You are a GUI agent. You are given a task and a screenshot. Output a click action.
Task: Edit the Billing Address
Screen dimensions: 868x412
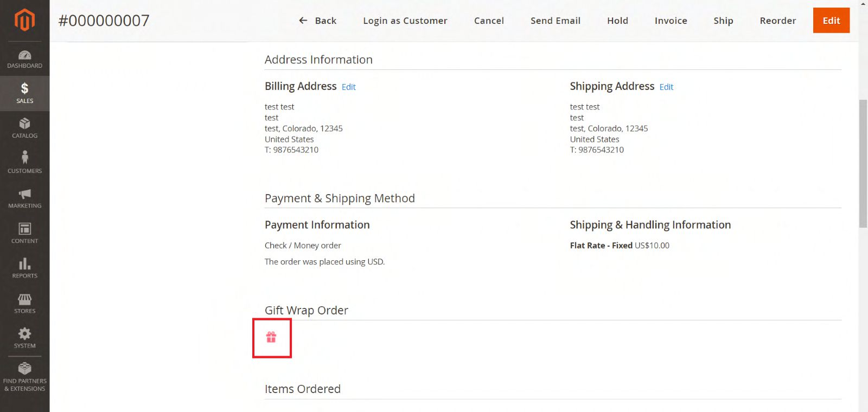[348, 87]
